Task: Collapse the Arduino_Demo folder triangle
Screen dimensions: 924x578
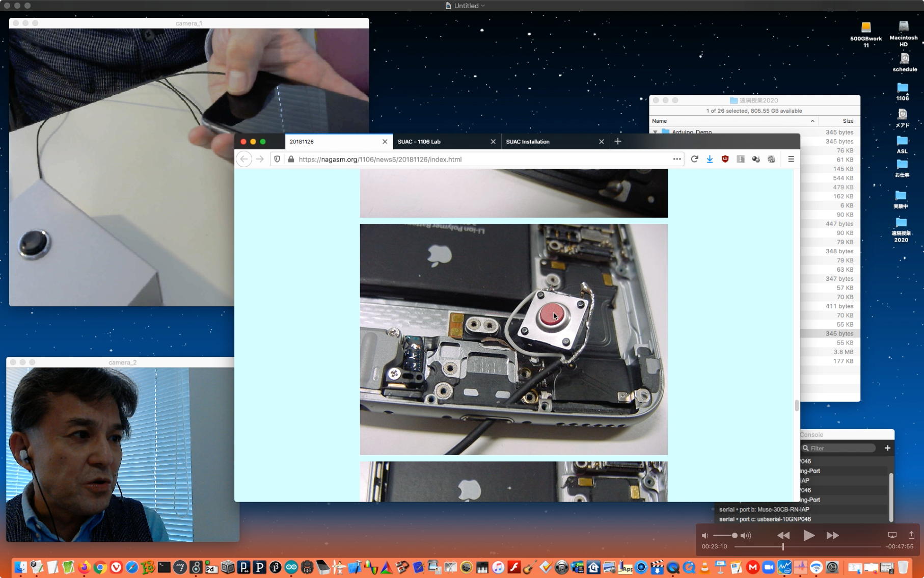Action: click(x=656, y=132)
